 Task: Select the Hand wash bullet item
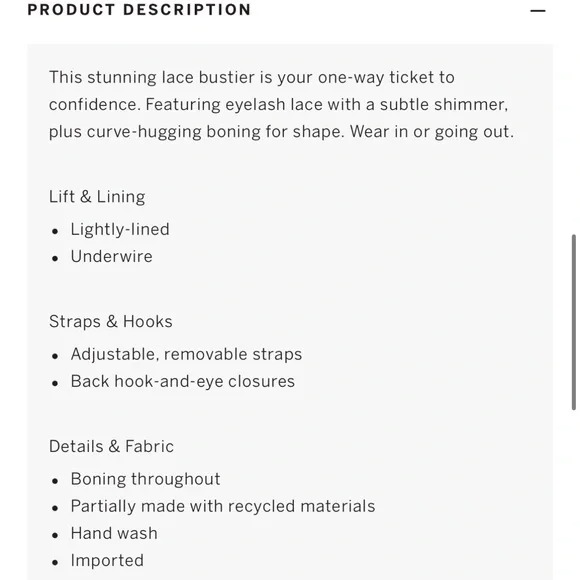(114, 533)
